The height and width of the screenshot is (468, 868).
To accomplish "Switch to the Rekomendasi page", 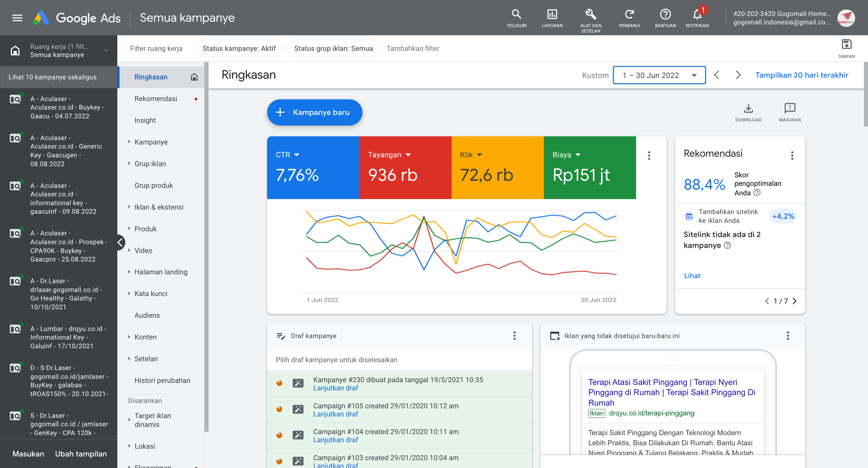I will point(156,98).
